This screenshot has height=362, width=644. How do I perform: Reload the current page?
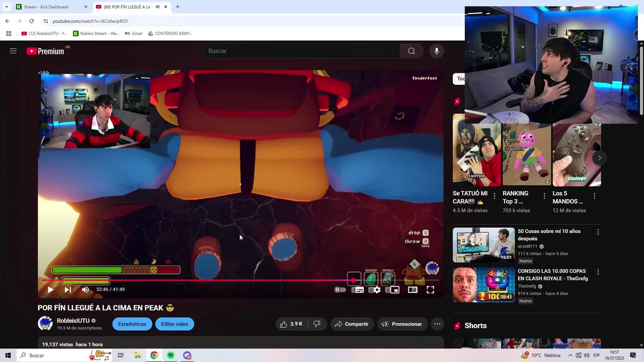[31, 21]
